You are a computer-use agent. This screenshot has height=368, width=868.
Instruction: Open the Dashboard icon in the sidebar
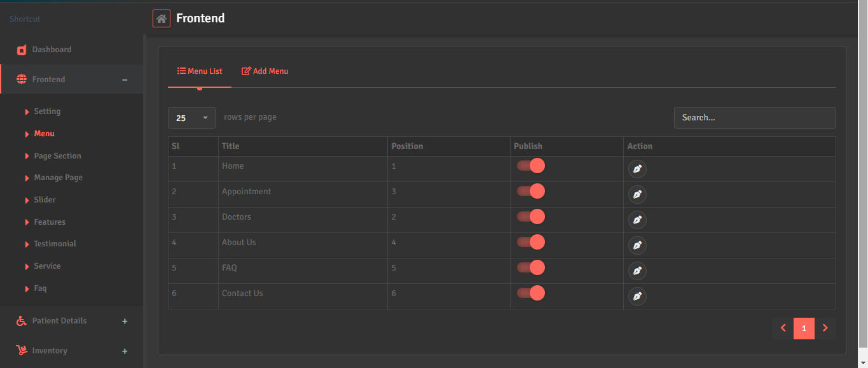tap(21, 50)
